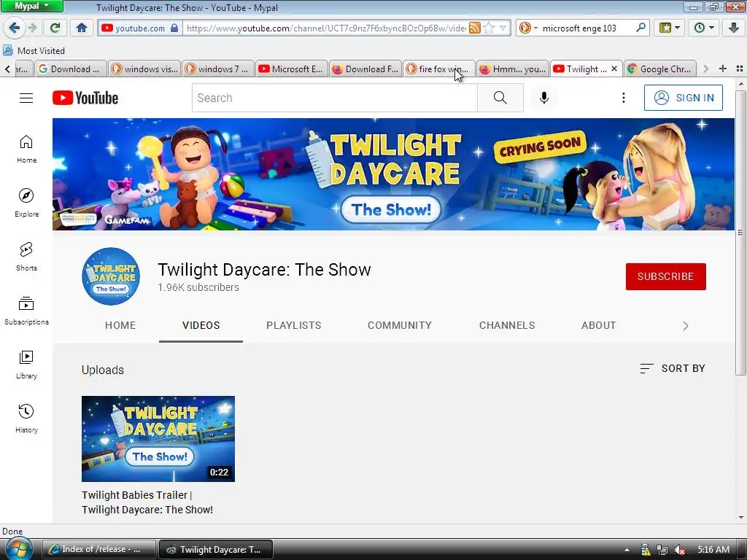Start voice search with the microphone icon
The image size is (747, 560).
tap(543, 98)
